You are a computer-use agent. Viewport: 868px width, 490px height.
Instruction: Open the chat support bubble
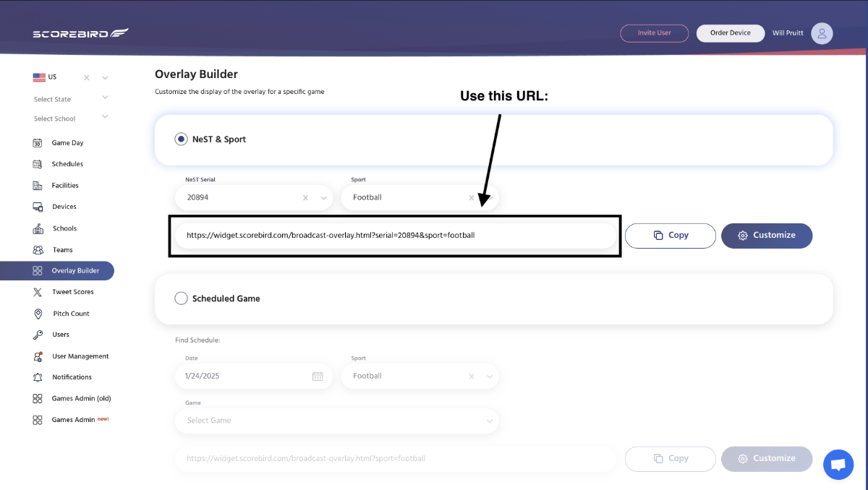pyautogui.click(x=838, y=464)
